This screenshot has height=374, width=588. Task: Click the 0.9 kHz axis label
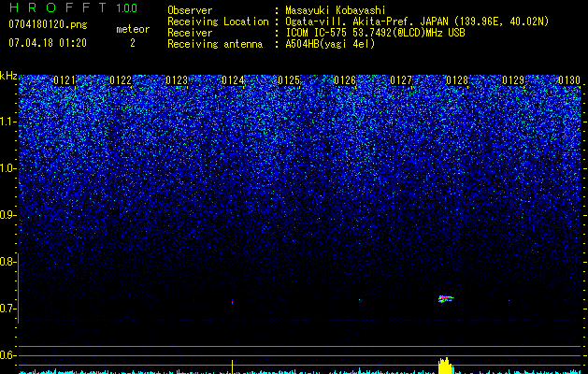point(7,215)
